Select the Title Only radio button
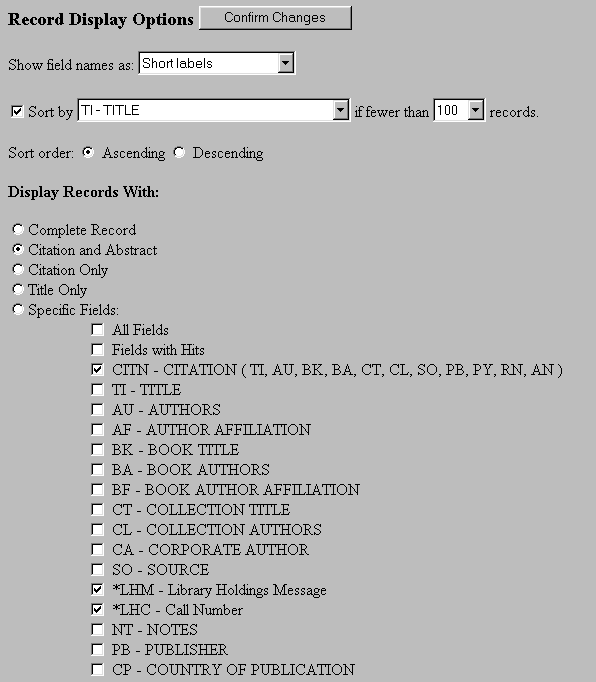596x682 pixels. click(x=18, y=289)
